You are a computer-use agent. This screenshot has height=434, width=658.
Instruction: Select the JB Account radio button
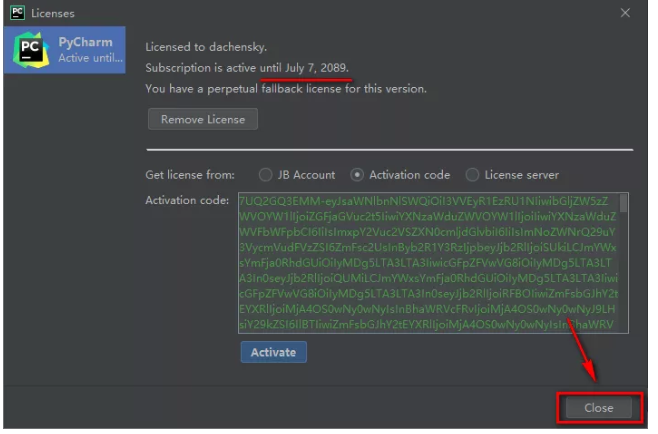pyautogui.click(x=265, y=175)
